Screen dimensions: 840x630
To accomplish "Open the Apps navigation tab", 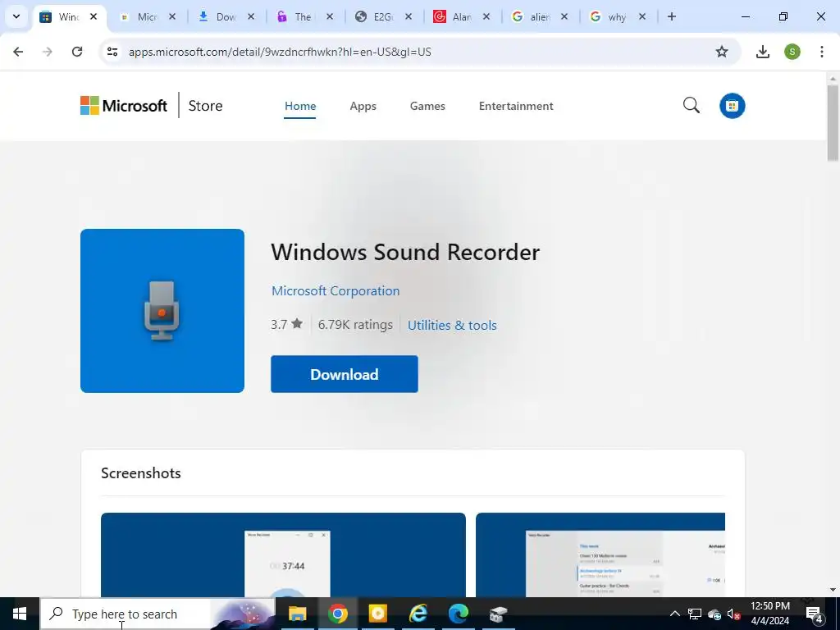I will tap(363, 106).
